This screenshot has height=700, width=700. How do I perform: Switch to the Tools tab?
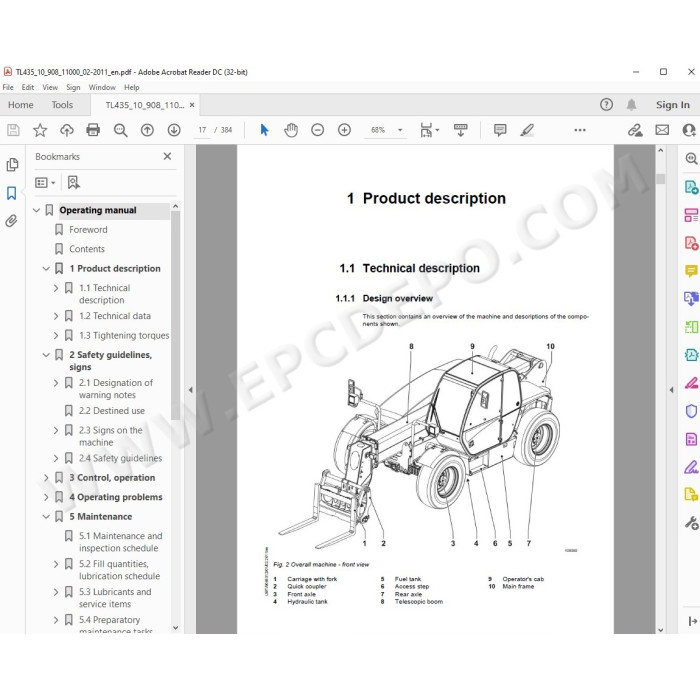click(x=62, y=104)
